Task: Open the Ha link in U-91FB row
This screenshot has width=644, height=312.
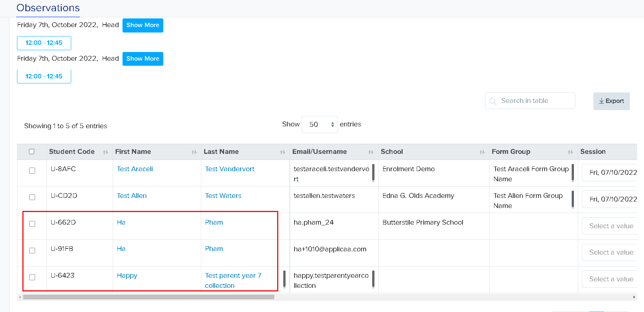Action: [121, 249]
